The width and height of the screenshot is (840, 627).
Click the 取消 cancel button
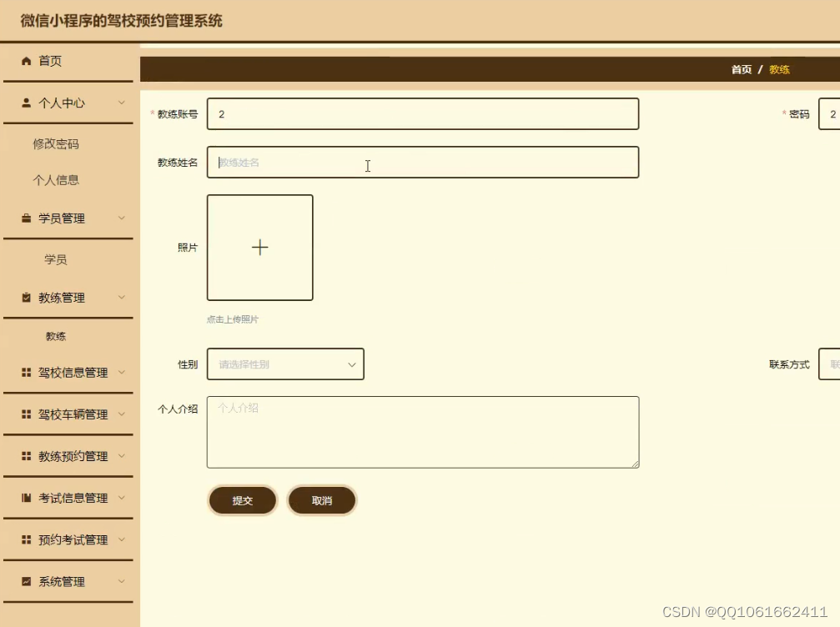click(x=322, y=500)
